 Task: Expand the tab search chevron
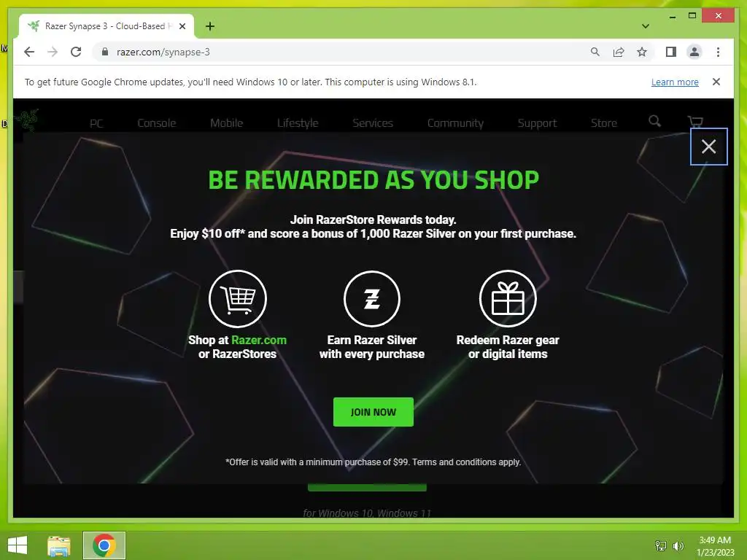(x=645, y=26)
